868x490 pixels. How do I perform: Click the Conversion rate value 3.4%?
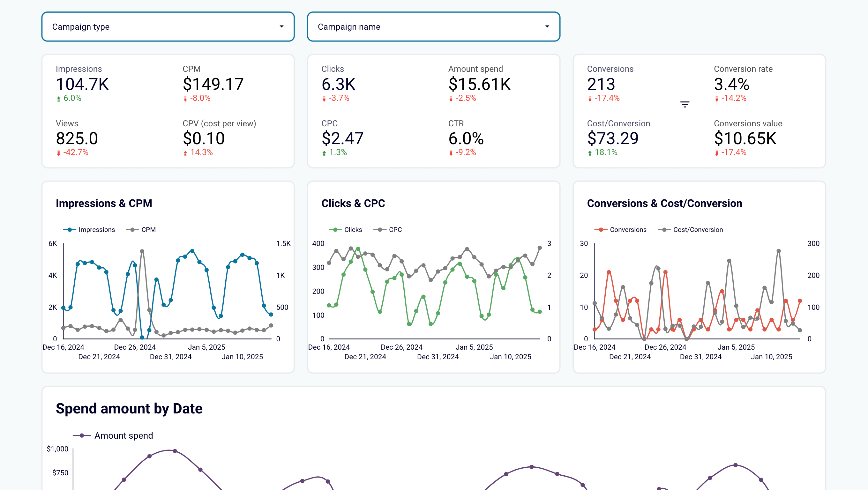click(731, 84)
